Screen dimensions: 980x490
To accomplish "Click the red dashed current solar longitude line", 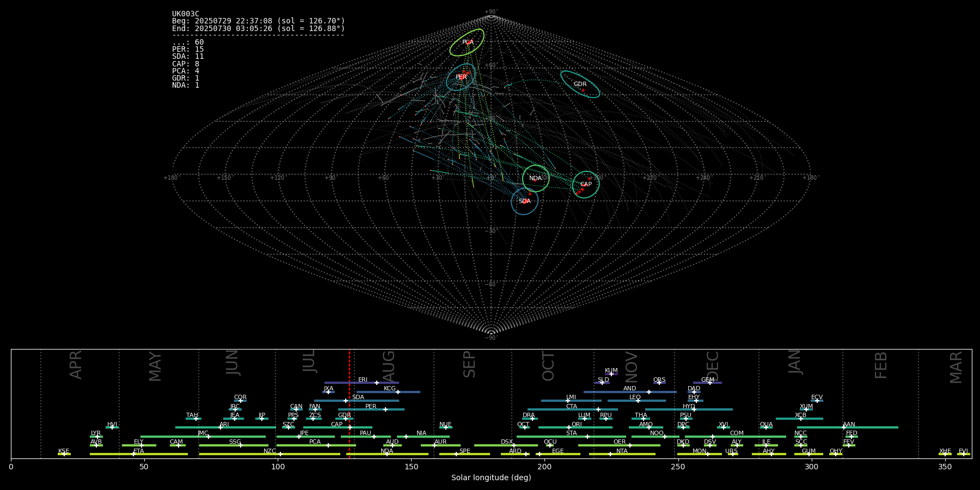I will click(350, 403).
